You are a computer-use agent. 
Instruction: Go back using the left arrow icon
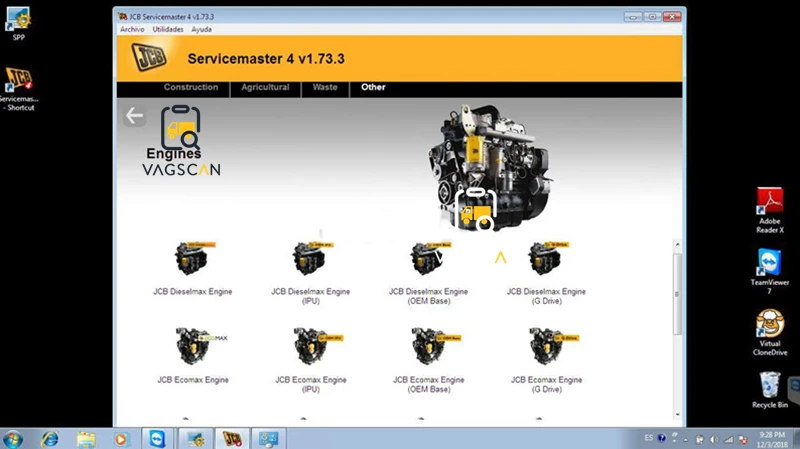(135, 116)
